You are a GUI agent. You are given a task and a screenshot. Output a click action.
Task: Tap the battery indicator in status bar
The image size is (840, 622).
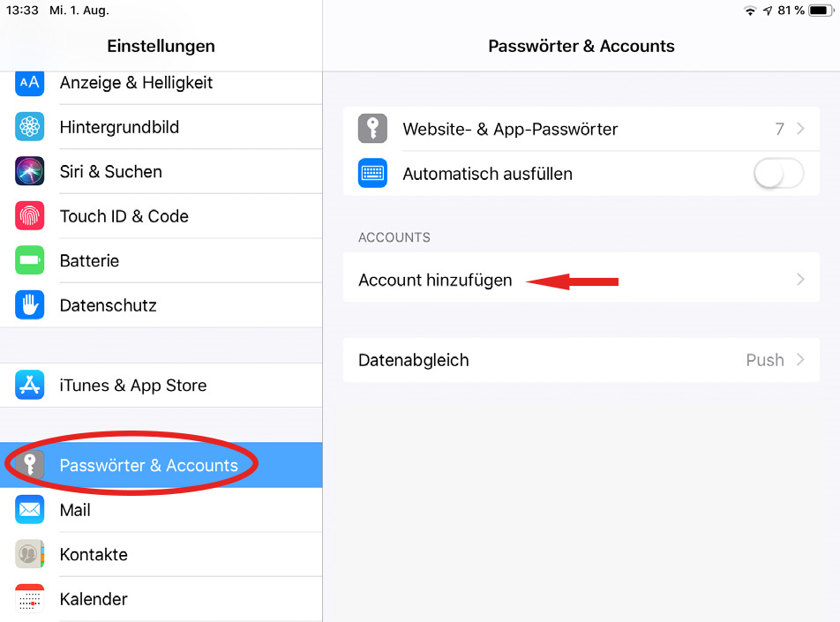[821, 11]
